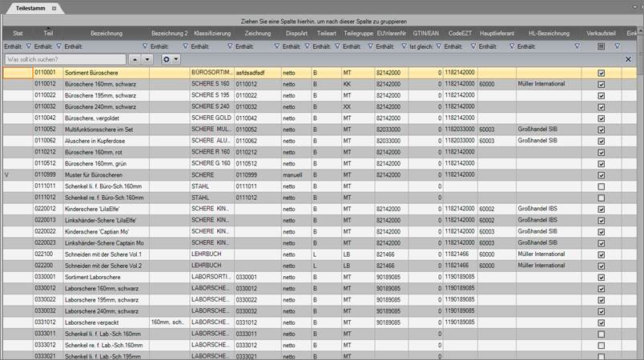This screenshot has width=644, height=360.
Task: Check Verkaufsteil box for Schenkel li. f. Büro-Sch.160mm
Action: [601, 186]
